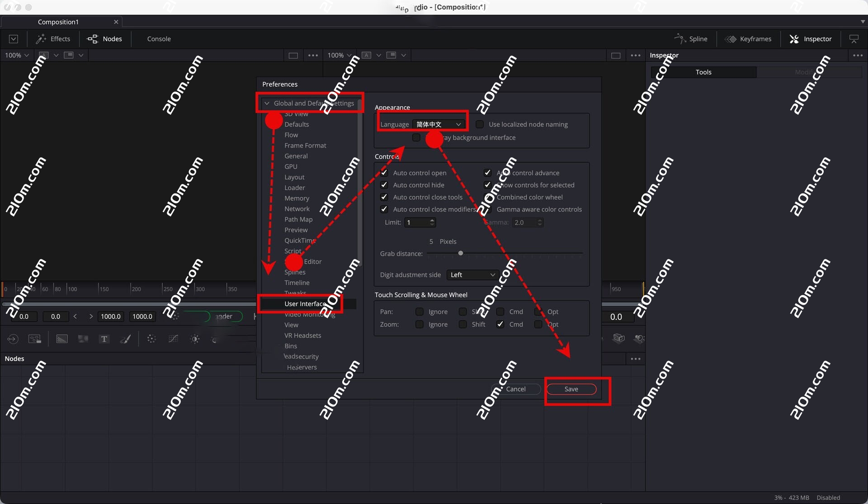The image size is (868, 504).
Task: Open the Language dropdown
Action: pyautogui.click(x=439, y=124)
